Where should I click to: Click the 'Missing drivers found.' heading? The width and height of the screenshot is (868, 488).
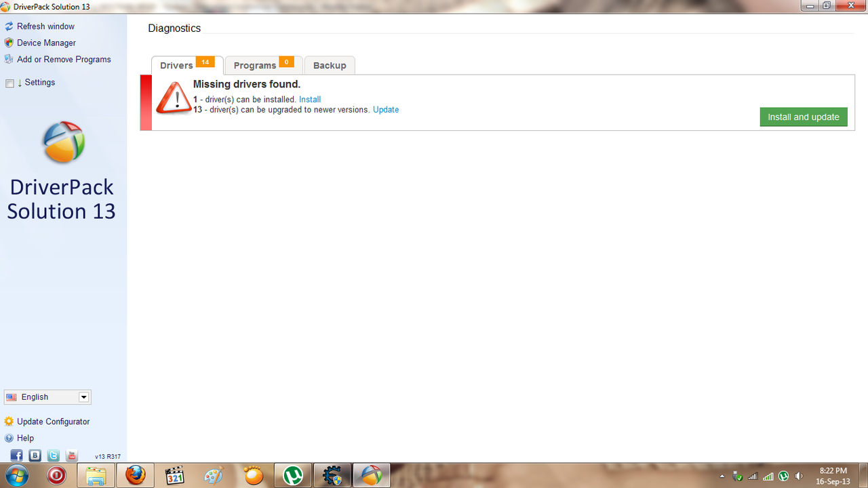247,84
